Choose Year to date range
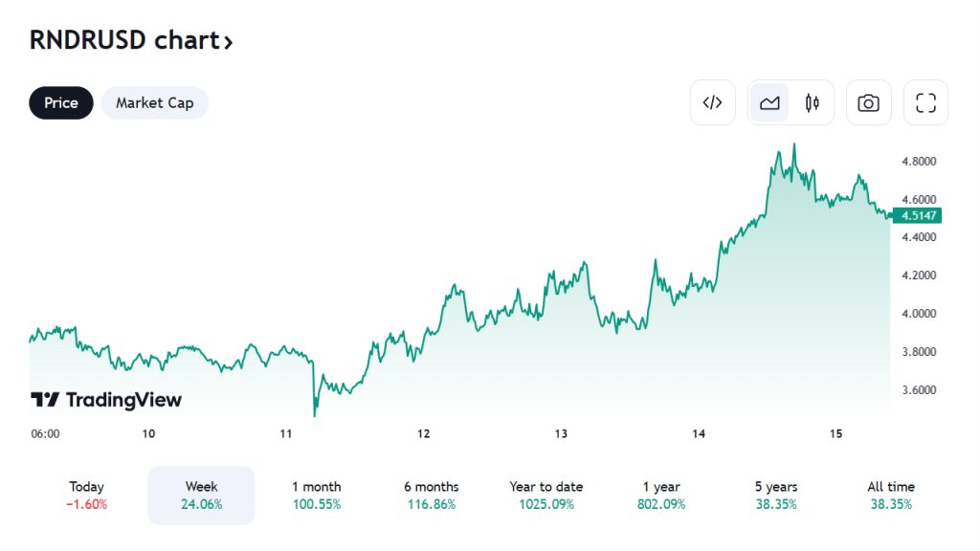Viewport: 980px width, 551px height. point(546,495)
